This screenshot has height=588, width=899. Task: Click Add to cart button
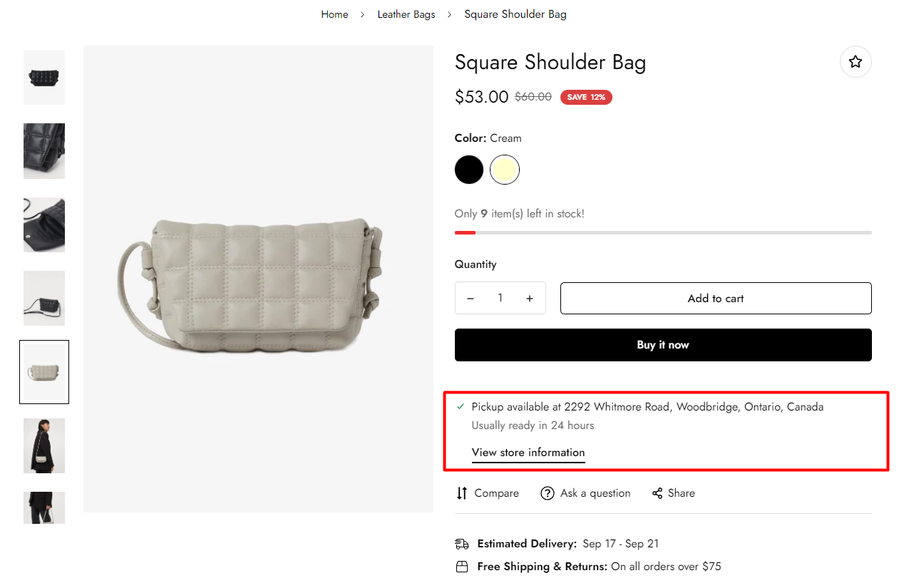coord(716,299)
